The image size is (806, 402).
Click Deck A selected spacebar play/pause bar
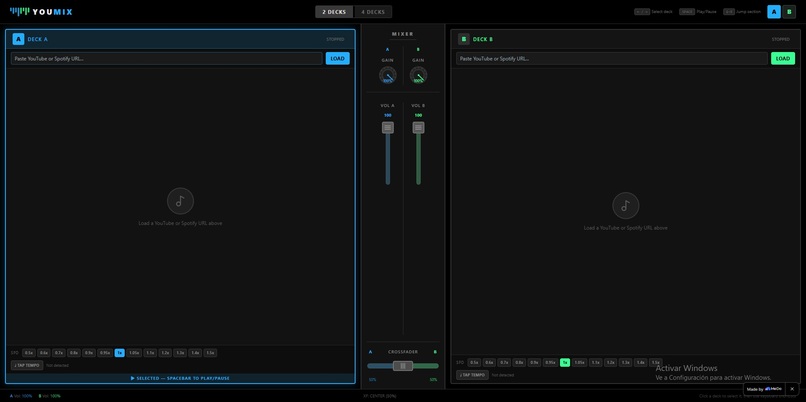tap(180, 378)
